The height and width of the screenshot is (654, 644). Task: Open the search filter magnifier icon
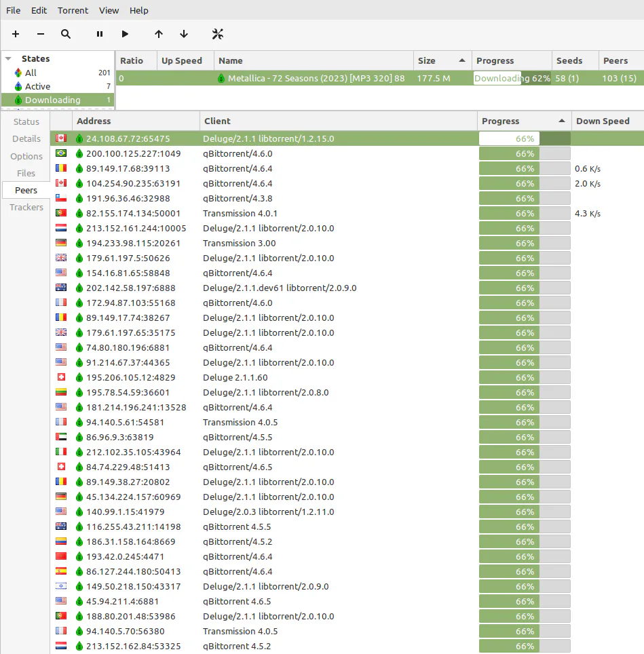tap(65, 34)
